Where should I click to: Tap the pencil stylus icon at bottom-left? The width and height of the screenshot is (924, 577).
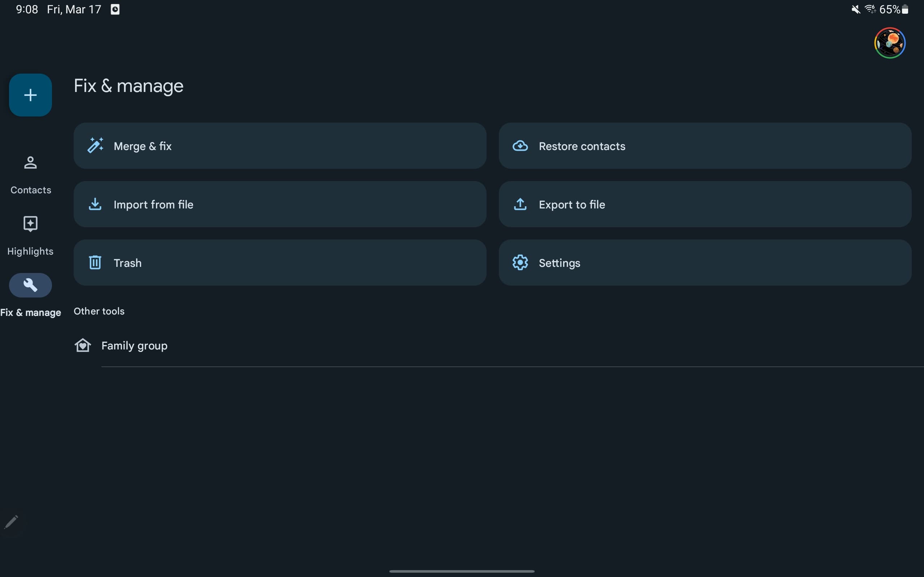coord(11,522)
